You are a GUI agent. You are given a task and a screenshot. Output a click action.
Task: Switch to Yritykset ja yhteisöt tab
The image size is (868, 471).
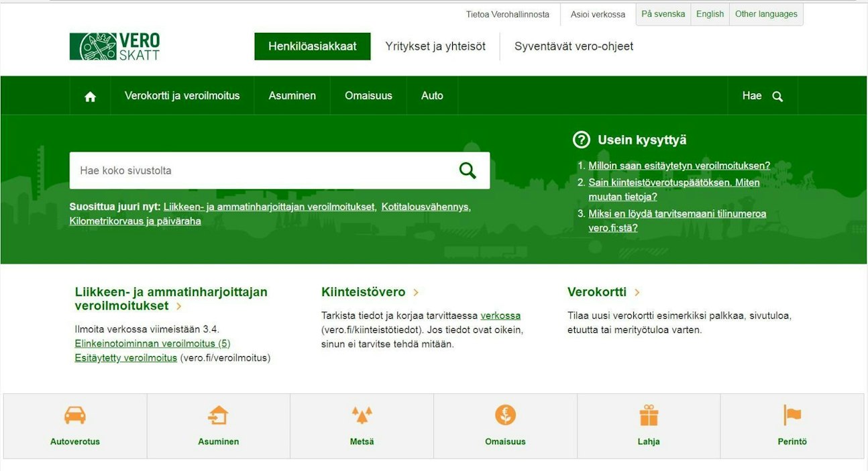coord(435,46)
